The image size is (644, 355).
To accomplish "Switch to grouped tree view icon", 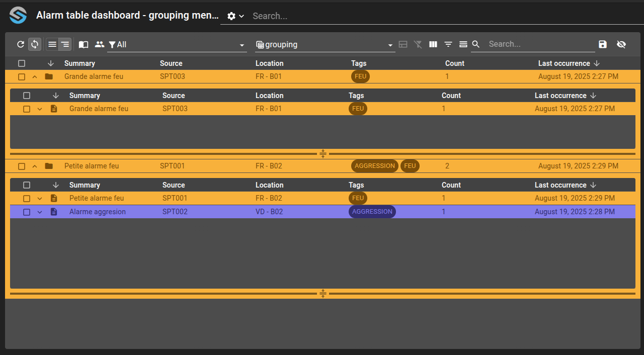I will tap(65, 44).
